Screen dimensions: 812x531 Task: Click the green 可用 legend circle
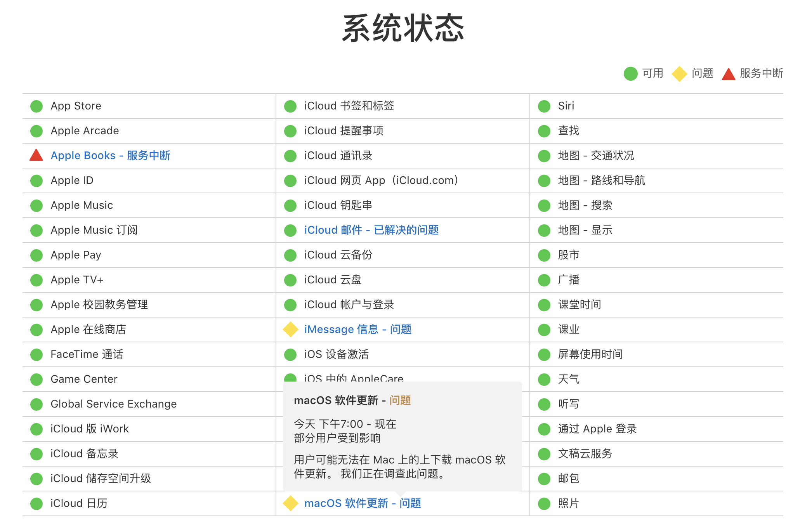(630, 74)
